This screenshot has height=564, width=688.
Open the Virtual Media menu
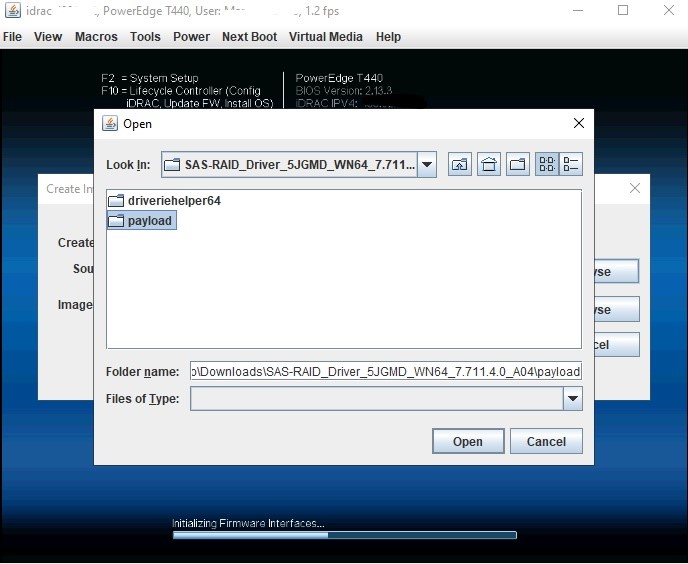[x=325, y=37]
